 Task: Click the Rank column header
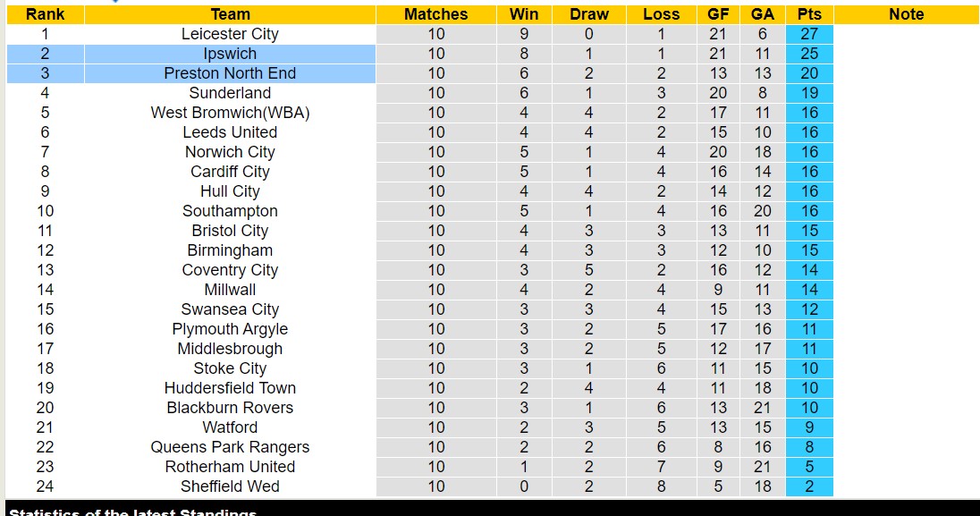click(x=45, y=14)
